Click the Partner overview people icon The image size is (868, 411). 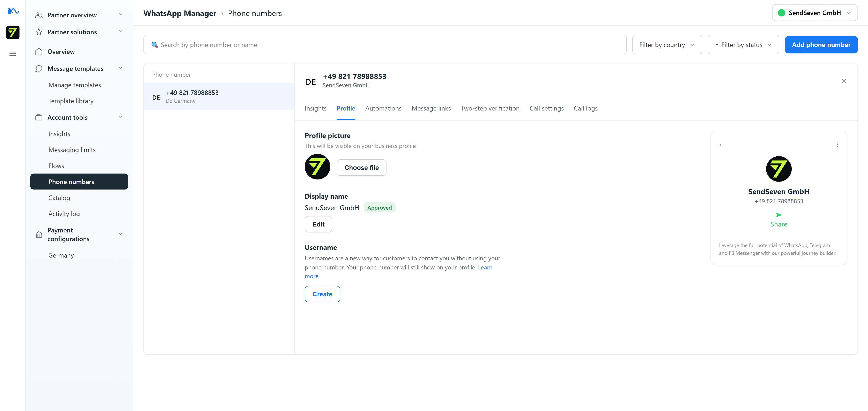(39, 15)
